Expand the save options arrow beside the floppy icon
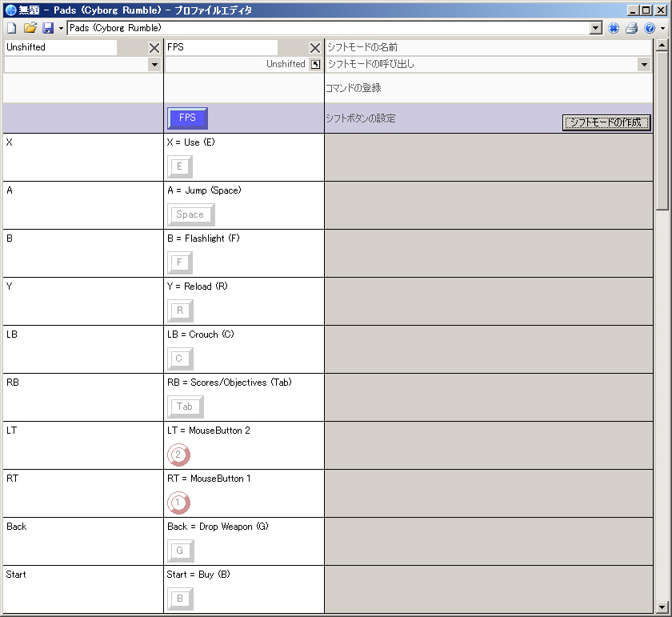Image resolution: width=672 pixels, height=617 pixels. click(61, 28)
